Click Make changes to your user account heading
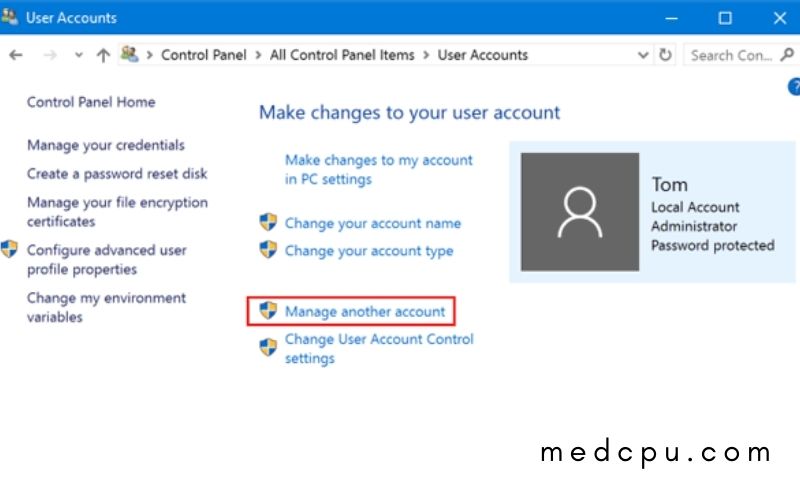Screen dimensions: 800x500 (x=409, y=113)
